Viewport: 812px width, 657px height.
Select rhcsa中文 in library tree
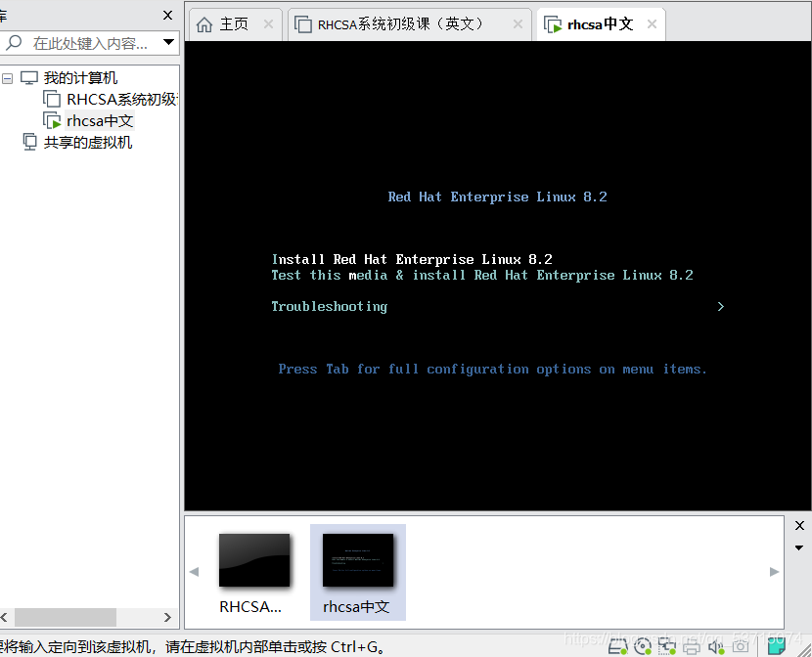point(100,120)
